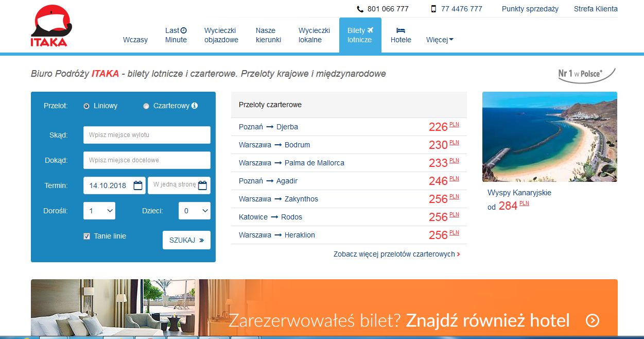Open Punkty sprzedaży link

(x=530, y=9)
